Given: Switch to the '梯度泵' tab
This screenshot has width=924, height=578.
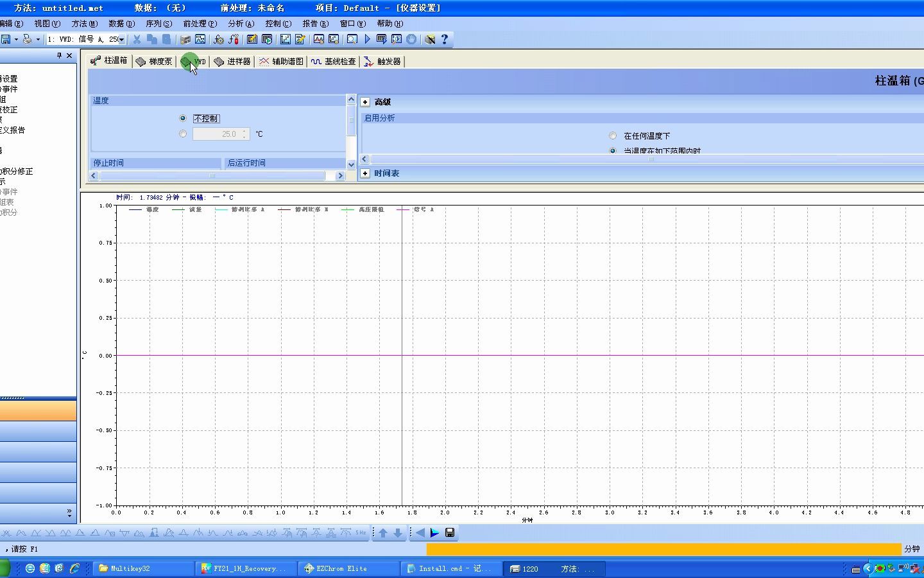Looking at the screenshot, I should pos(154,62).
